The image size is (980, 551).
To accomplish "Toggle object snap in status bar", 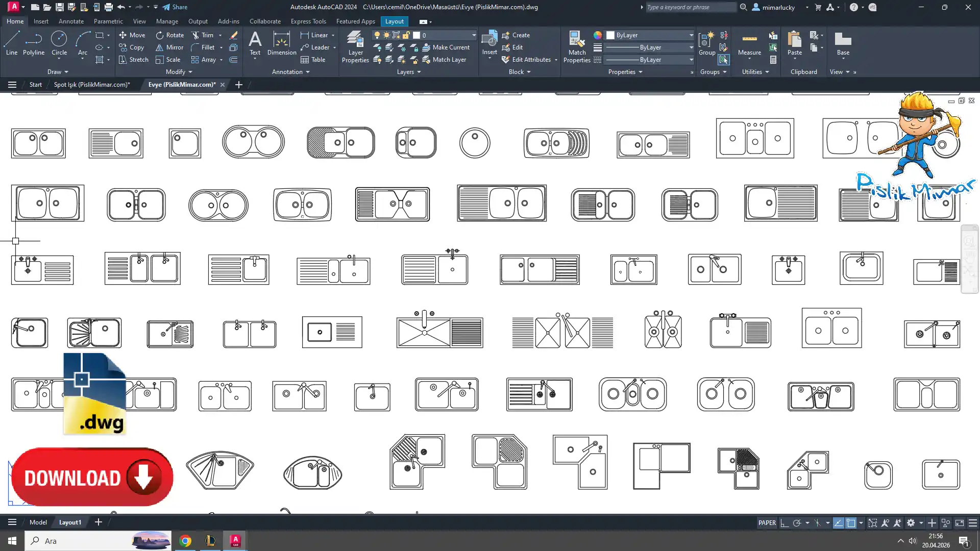I will 851,523.
